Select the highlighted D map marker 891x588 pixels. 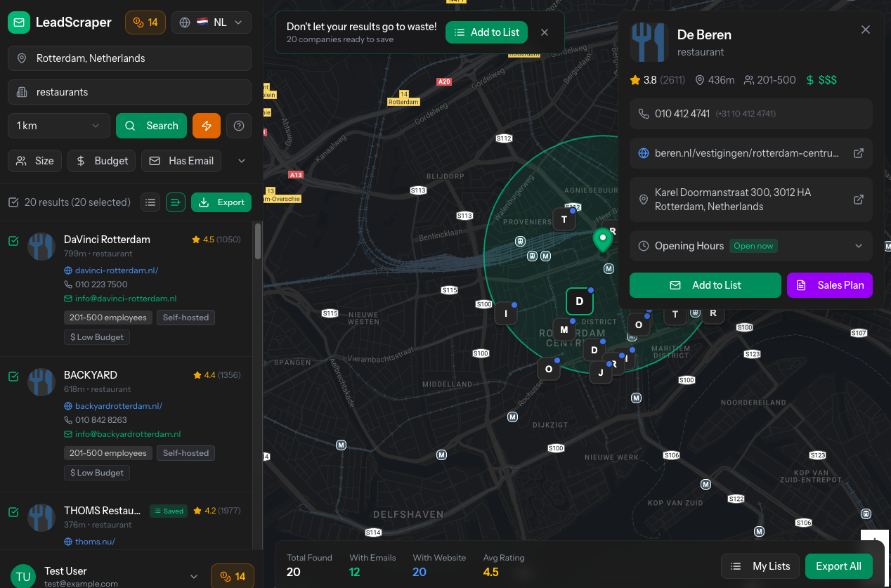coord(580,301)
